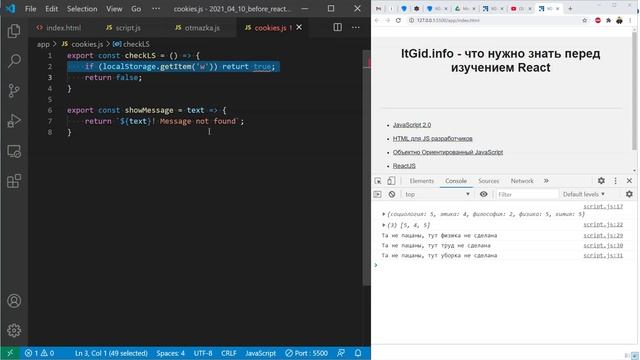Open the notifications bell in status bar
Screen dimensions: 640x360
point(358,353)
